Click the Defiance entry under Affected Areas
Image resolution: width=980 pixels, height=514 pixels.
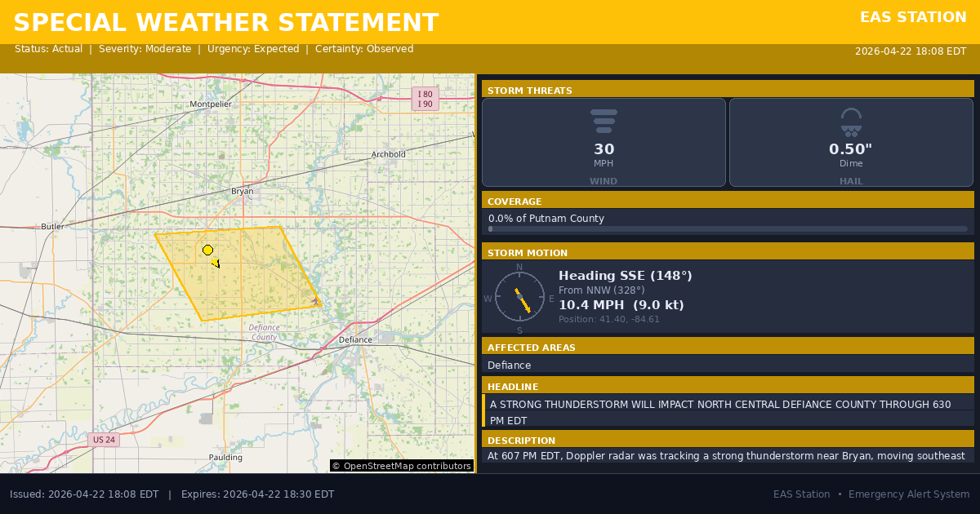click(x=510, y=365)
